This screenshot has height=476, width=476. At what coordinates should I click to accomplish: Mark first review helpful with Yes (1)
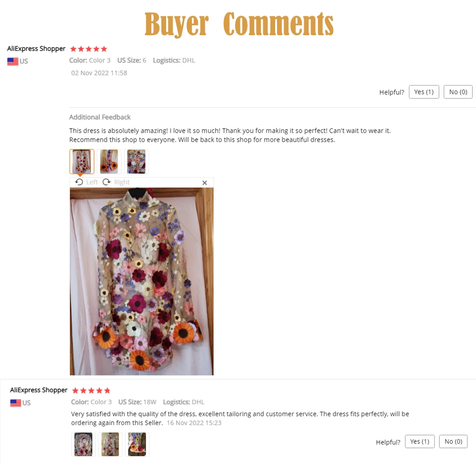[x=424, y=92]
